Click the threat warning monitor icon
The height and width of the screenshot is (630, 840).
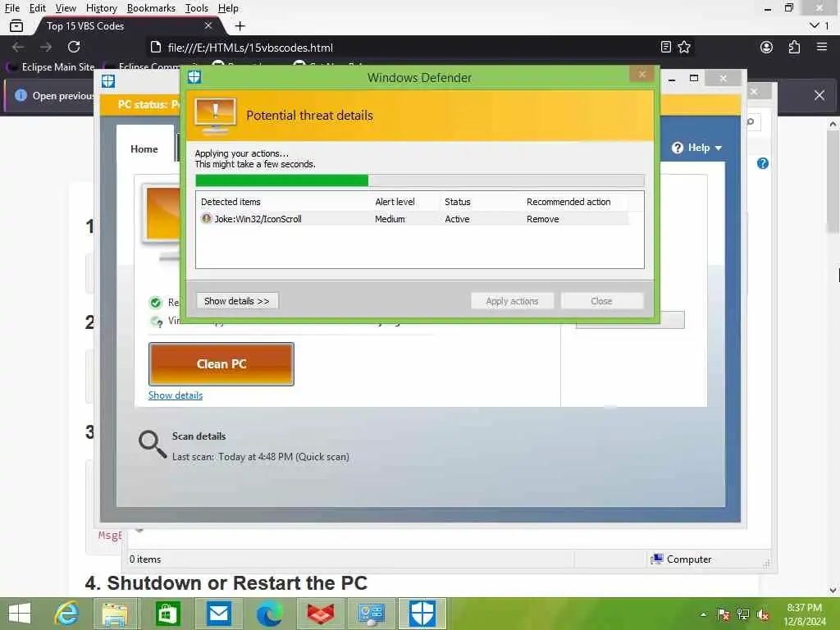215,116
